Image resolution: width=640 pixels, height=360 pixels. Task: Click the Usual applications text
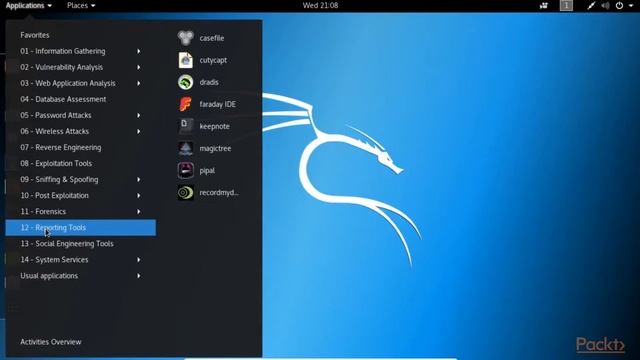(49, 276)
